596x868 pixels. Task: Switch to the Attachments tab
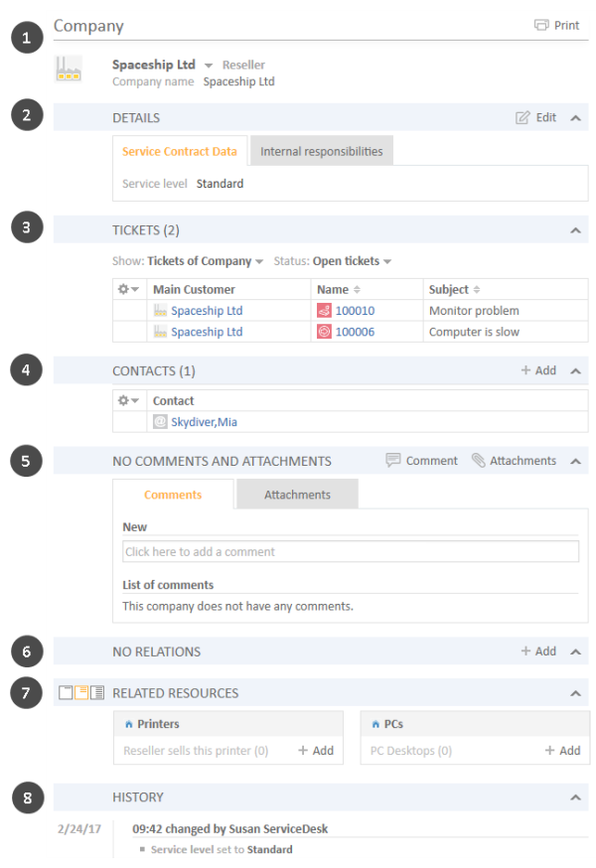click(x=297, y=494)
